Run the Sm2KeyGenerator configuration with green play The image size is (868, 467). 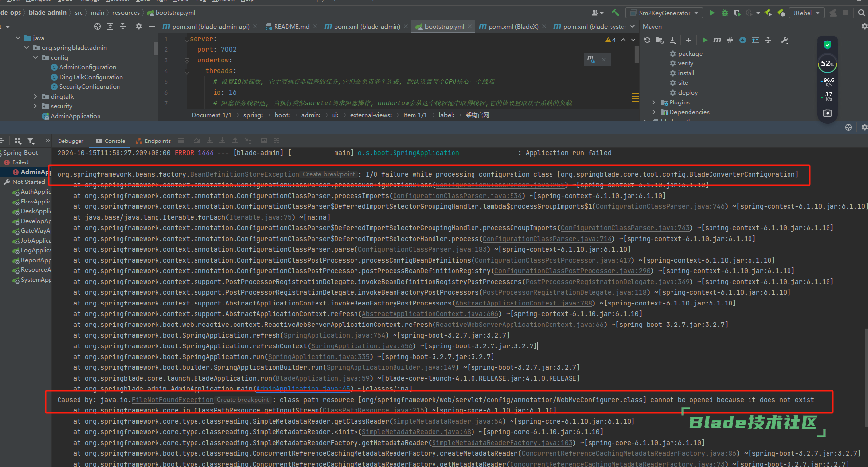pos(712,13)
